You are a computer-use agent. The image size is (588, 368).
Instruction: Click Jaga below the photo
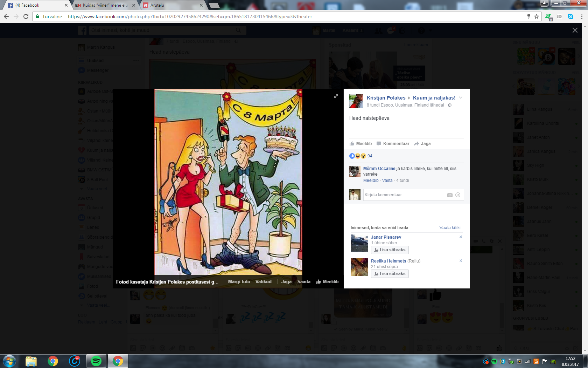(286, 282)
